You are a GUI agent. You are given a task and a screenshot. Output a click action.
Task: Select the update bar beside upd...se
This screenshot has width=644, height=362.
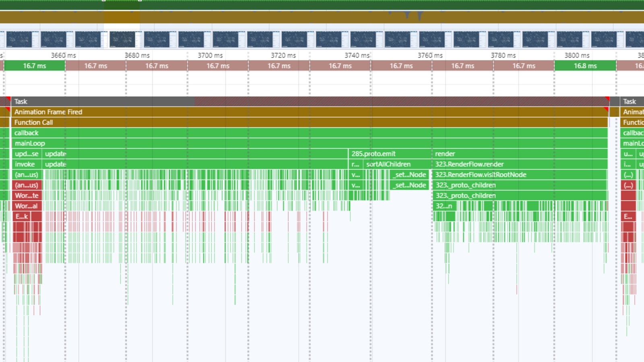195,154
